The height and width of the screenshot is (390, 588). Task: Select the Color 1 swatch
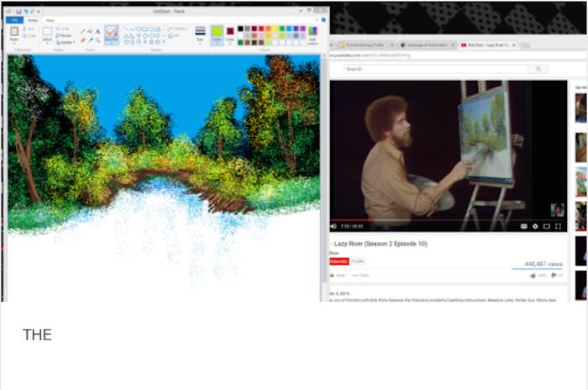(x=217, y=33)
